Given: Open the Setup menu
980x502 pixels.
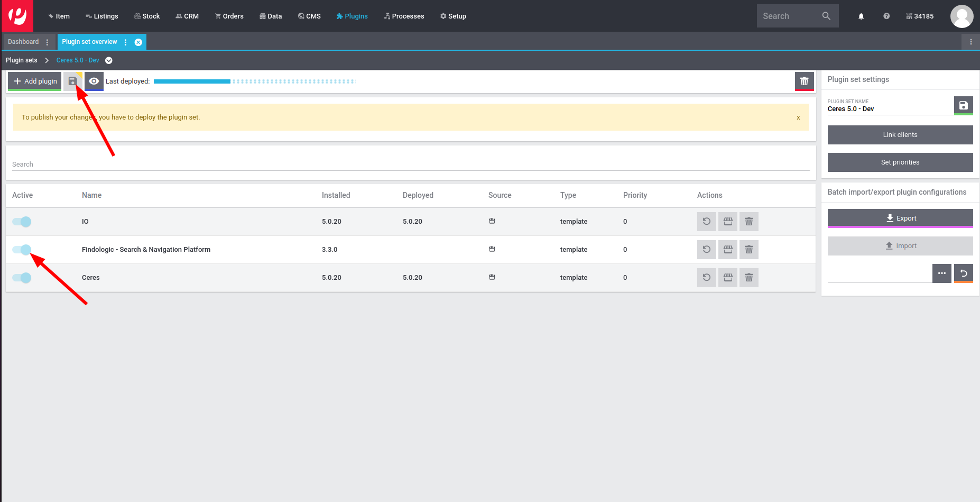Looking at the screenshot, I should [453, 16].
